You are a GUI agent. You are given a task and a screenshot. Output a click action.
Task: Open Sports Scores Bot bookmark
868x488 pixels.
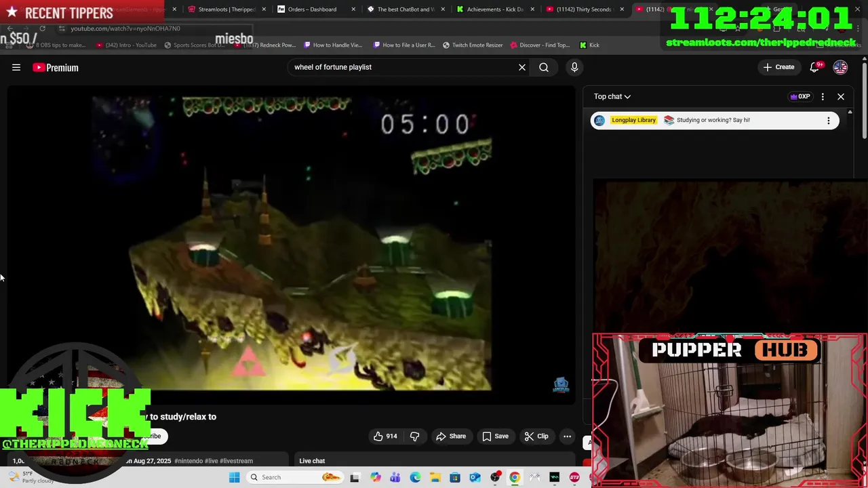[x=195, y=45]
